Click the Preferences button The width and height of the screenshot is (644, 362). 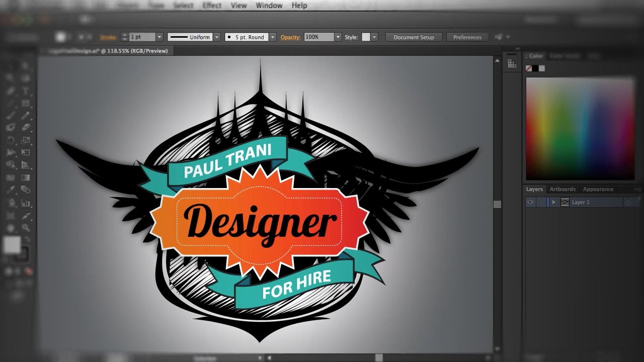click(467, 37)
